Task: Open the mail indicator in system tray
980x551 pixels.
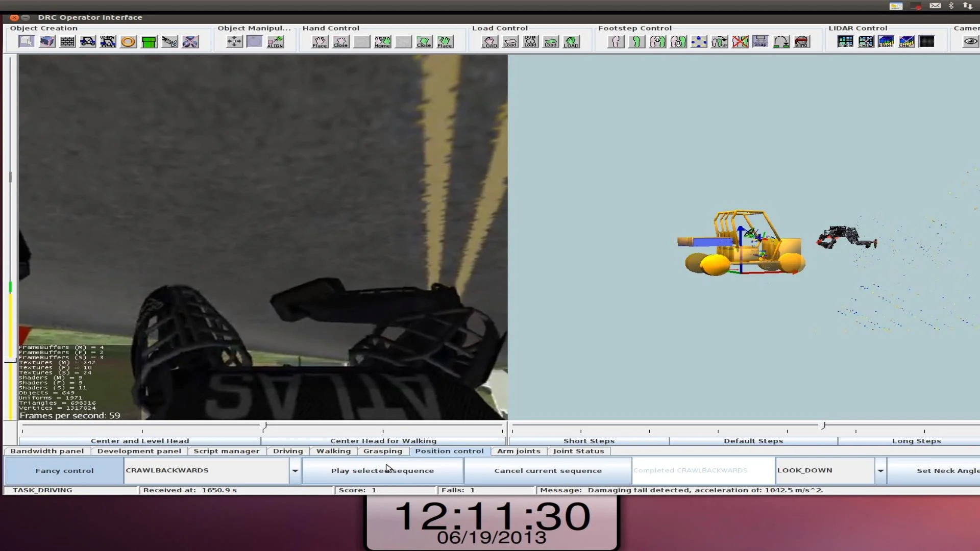Action: (x=935, y=6)
